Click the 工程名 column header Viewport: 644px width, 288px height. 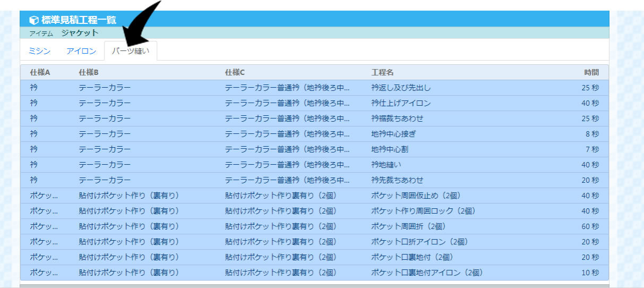(x=382, y=72)
